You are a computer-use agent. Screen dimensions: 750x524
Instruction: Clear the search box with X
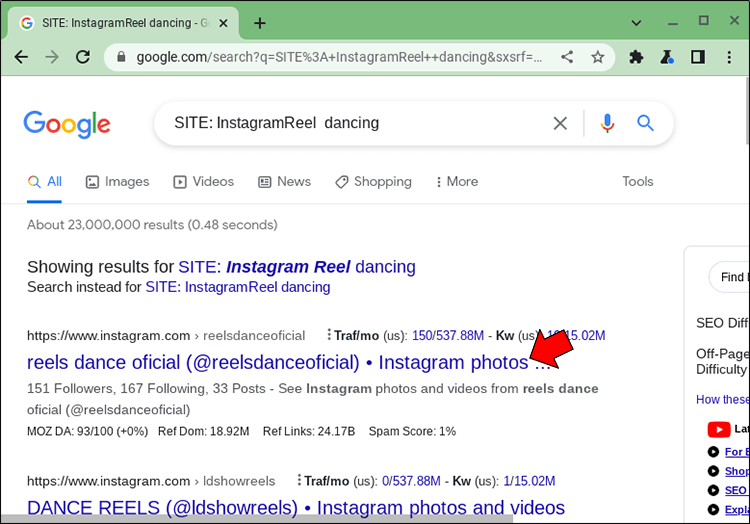tap(560, 123)
